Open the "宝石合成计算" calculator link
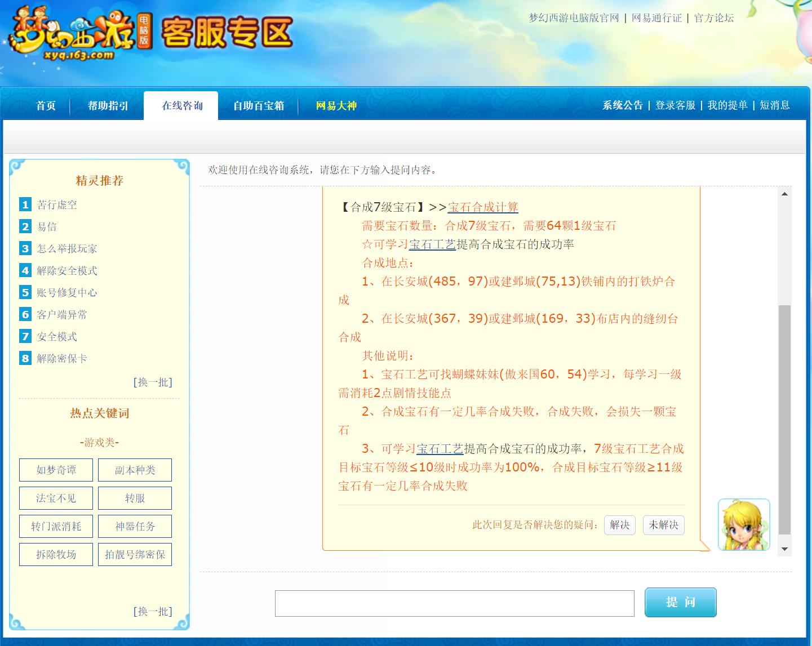 pyautogui.click(x=482, y=207)
